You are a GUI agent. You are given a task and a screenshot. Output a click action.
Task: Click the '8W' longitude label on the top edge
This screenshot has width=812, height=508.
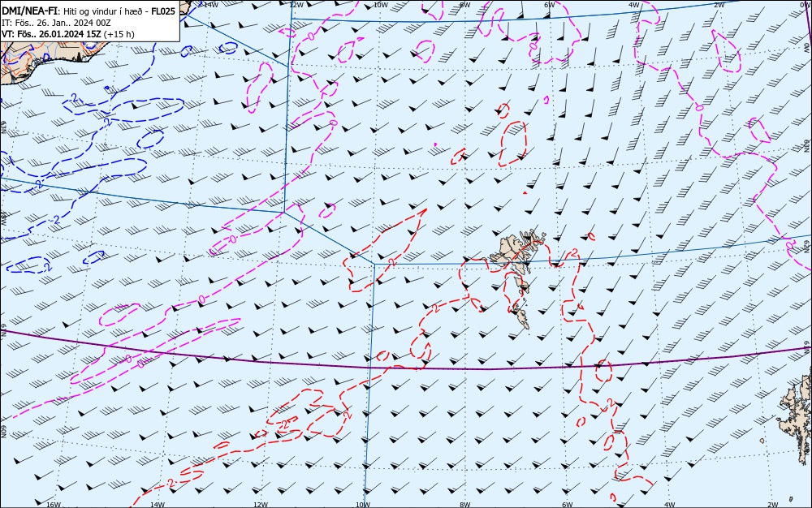465,5
